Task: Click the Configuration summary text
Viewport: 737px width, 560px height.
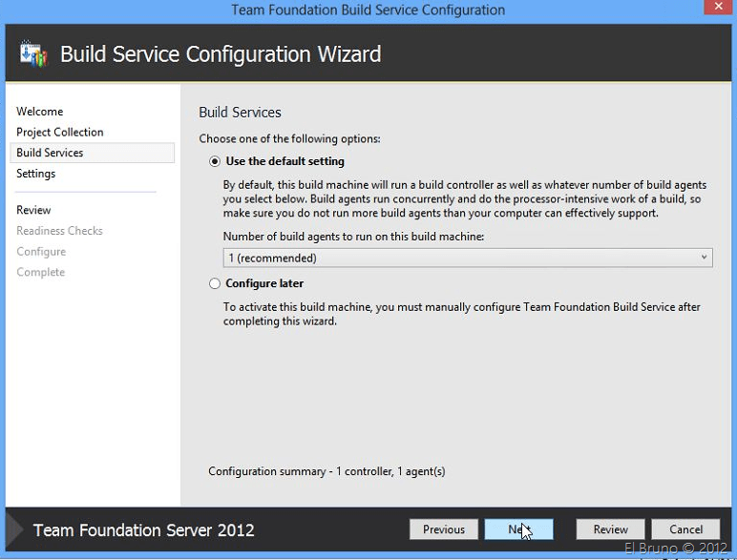Action: pyautogui.click(x=326, y=471)
